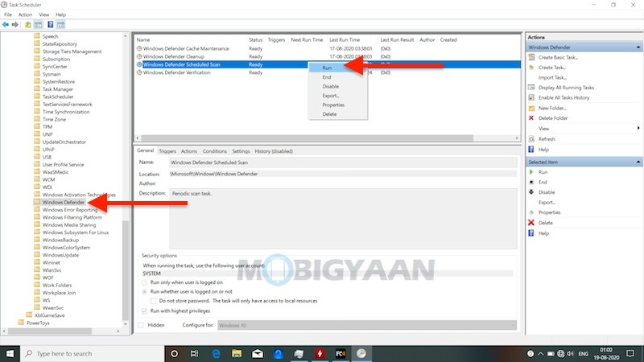This screenshot has width=644, height=362.
Task: Expand the View submenu arrow in Actions
Action: coord(638,128)
